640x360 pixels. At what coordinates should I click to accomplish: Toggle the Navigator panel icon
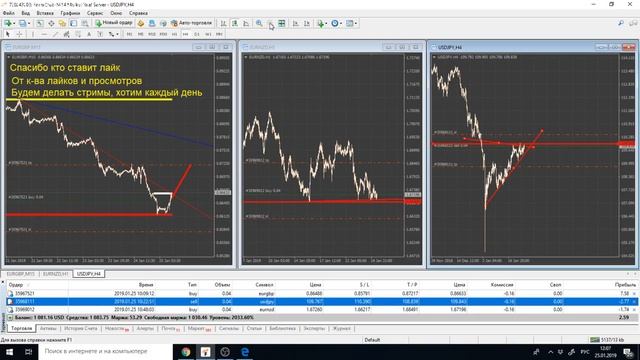pyautogui.click(x=62, y=23)
